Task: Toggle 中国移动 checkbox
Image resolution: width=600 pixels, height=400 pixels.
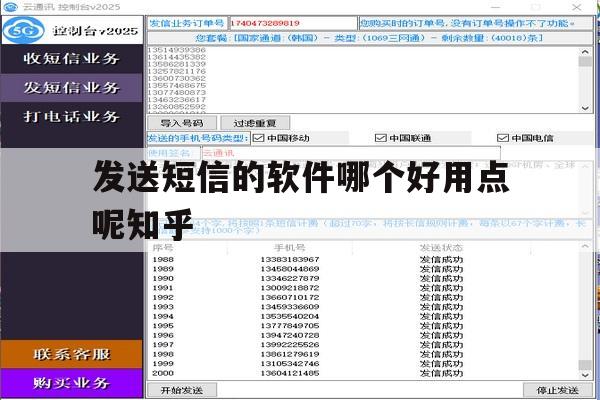Action: pos(259,138)
